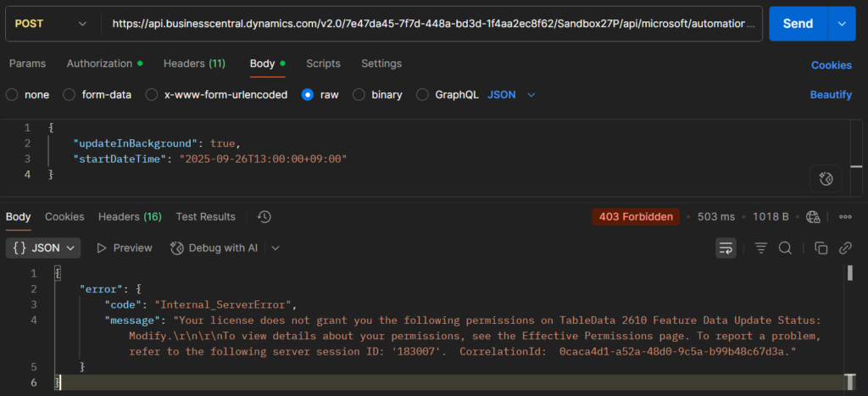Expand the arrow next to Send button
Screen dimensions: 868x396
click(x=840, y=24)
